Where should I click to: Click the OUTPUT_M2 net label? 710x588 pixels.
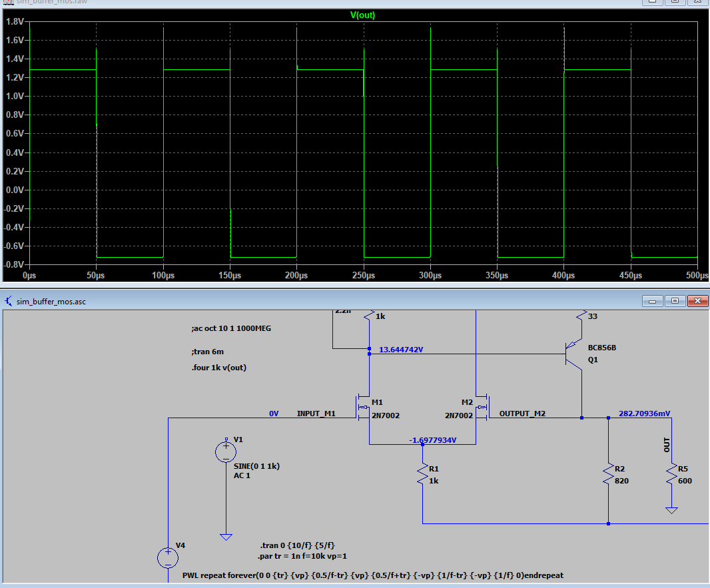click(x=522, y=414)
